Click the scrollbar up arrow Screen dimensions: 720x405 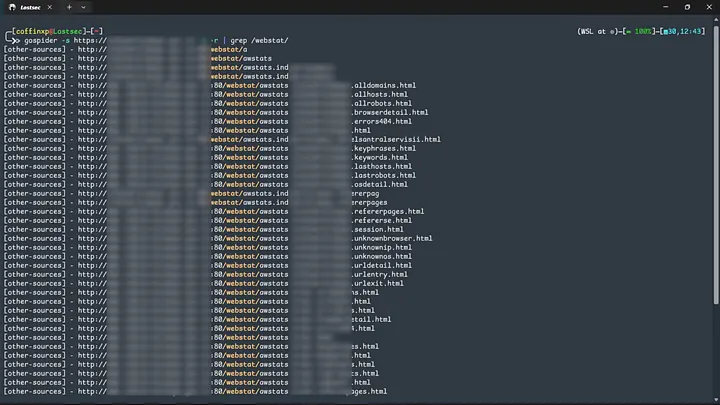tap(716, 20)
